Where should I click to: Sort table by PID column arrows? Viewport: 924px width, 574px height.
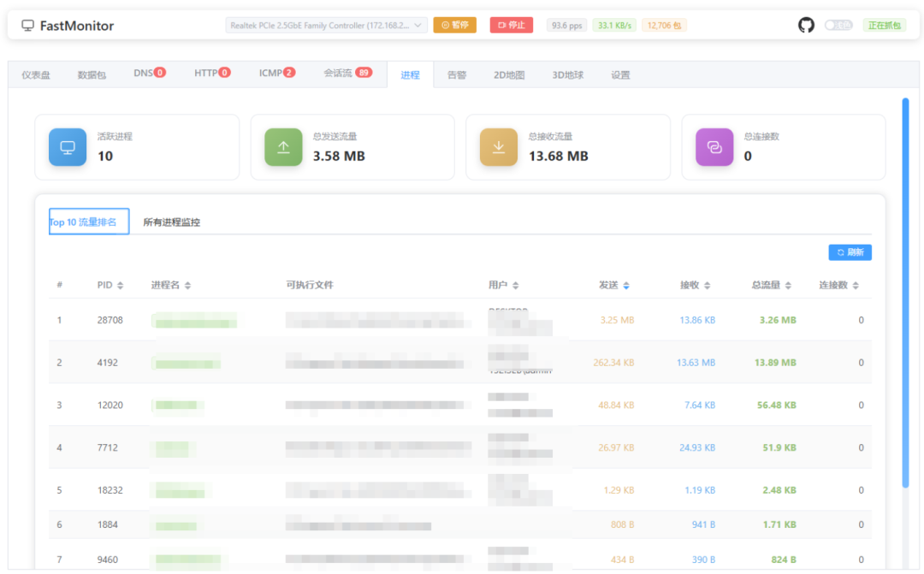pyautogui.click(x=121, y=285)
